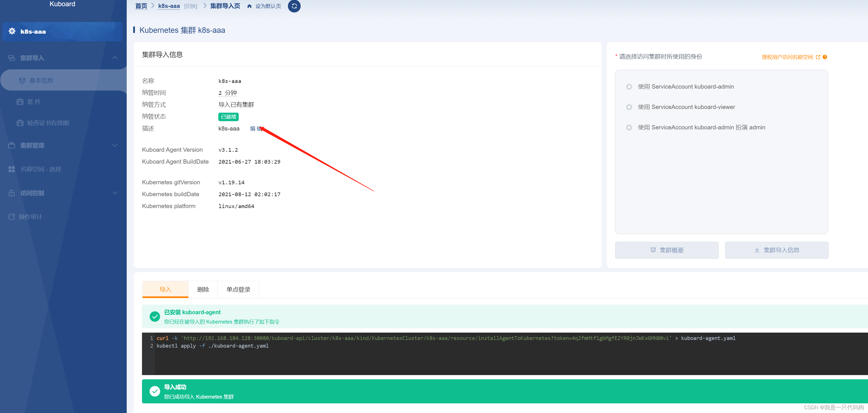Click the external link icon after 授权用户访问名称空间

(818, 57)
